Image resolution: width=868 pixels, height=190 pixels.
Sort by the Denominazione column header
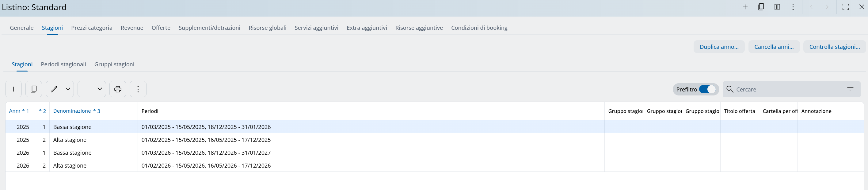coord(72,111)
